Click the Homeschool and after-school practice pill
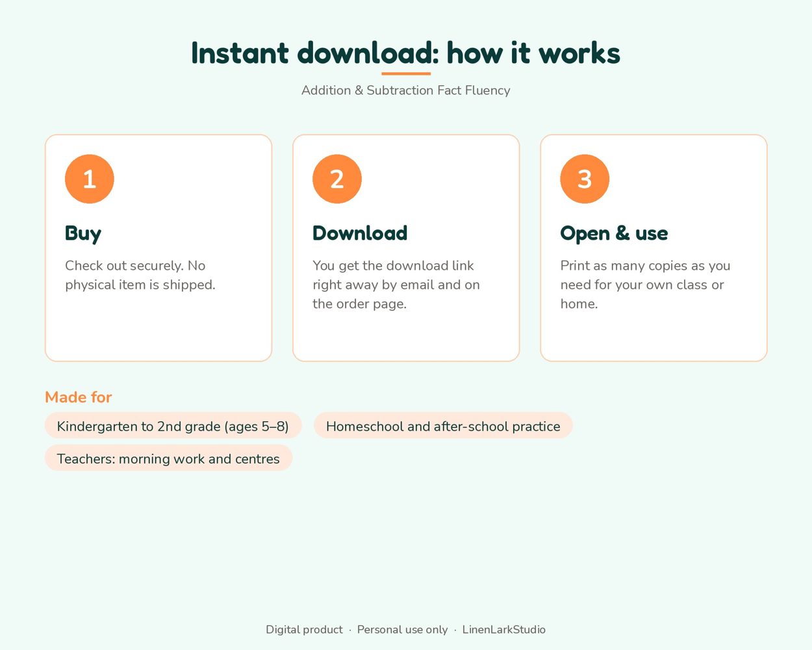The width and height of the screenshot is (812, 650). [x=443, y=426]
